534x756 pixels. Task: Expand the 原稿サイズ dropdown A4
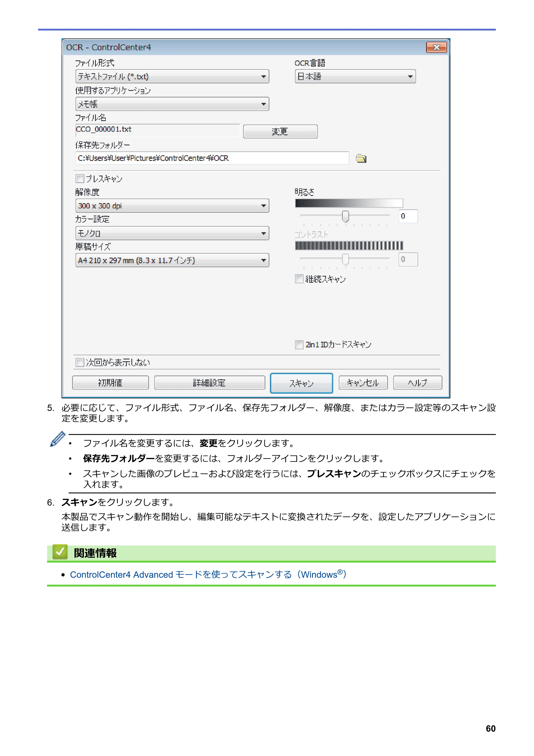click(172, 260)
